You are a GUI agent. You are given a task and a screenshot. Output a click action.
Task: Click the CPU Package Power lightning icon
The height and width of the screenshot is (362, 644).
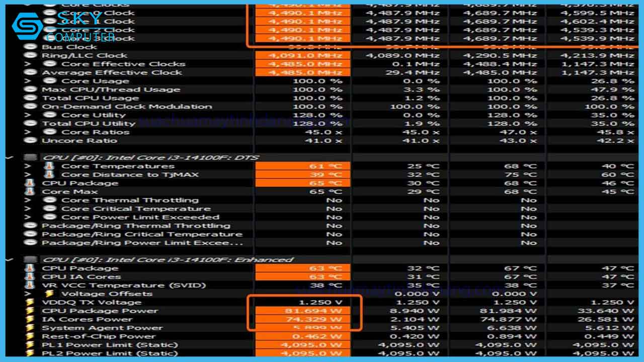coord(30,311)
